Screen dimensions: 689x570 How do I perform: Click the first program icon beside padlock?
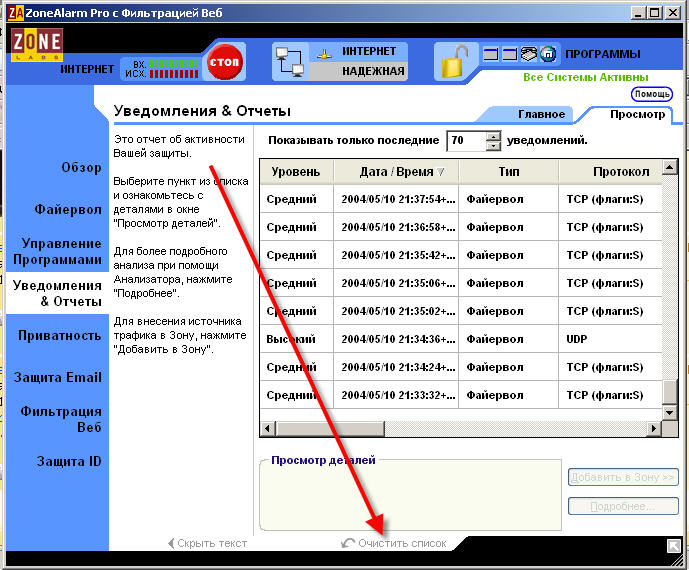tap(491, 54)
